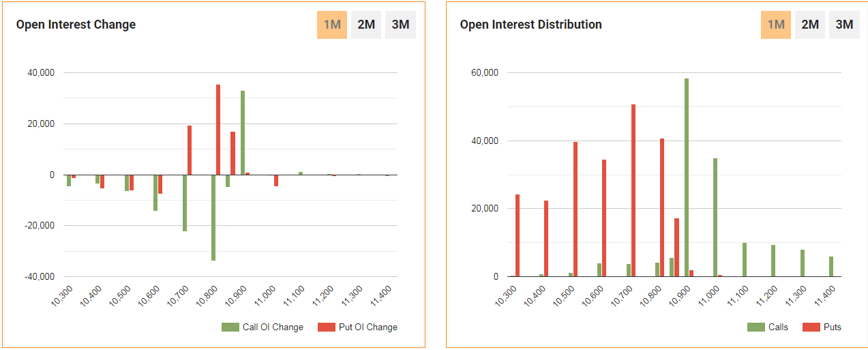
Task: Select 1M in Open Interest Distribution chart
Action: coord(776,25)
